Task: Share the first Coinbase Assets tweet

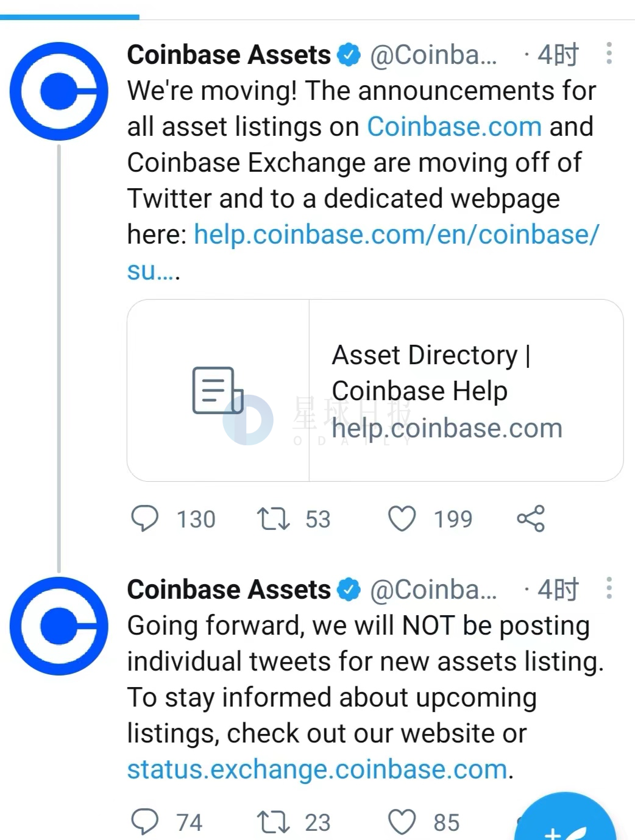Action: (x=531, y=519)
